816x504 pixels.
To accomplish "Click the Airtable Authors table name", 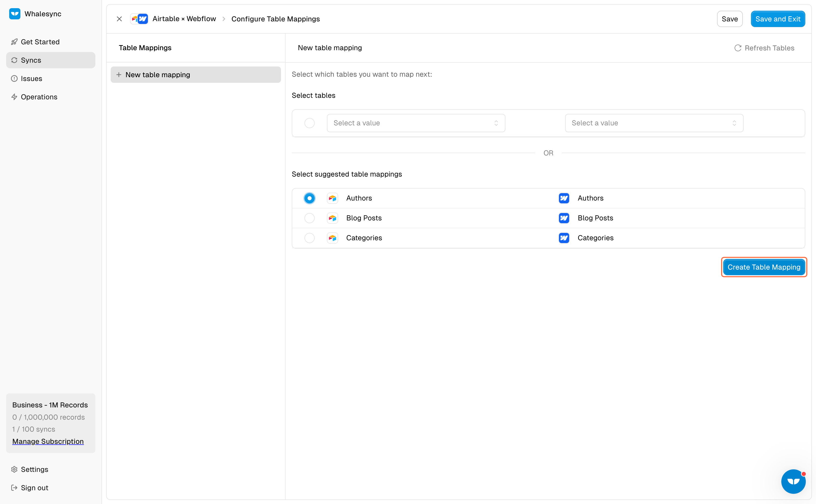I will point(359,198).
